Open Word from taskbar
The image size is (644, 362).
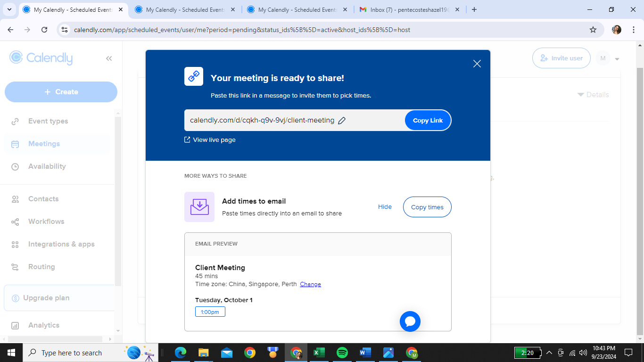point(365,353)
